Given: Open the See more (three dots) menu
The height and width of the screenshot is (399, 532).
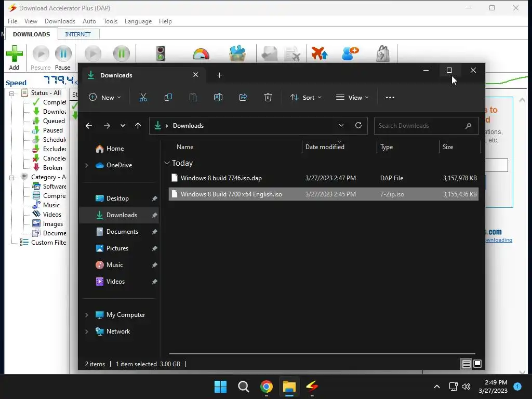Looking at the screenshot, I should [390, 97].
